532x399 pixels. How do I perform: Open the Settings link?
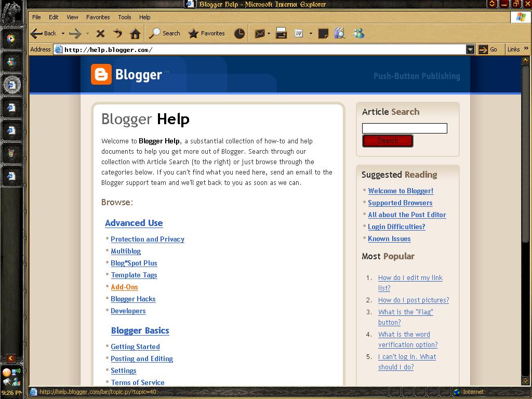[x=124, y=370]
